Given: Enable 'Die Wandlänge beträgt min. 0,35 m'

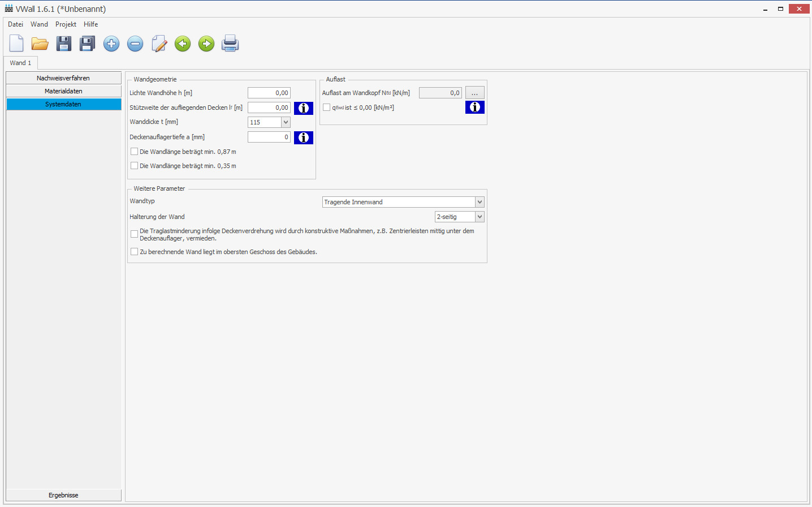Looking at the screenshot, I should click(134, 166).
